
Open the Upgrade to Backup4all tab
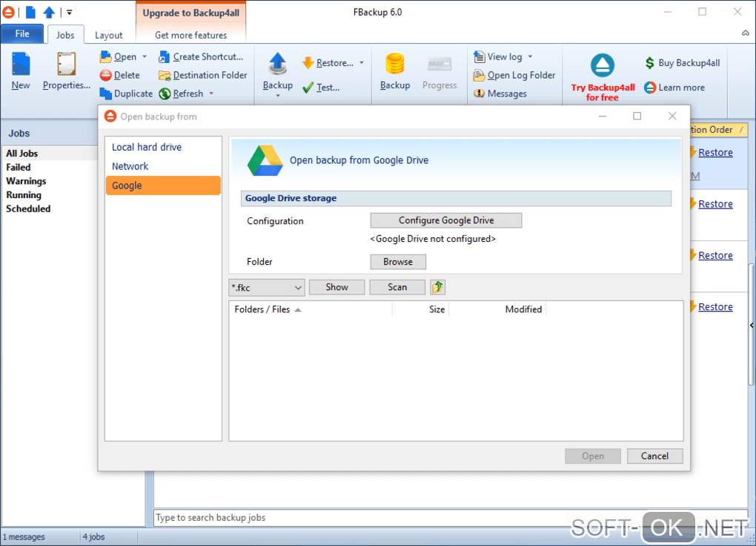[x=191, y=13]
